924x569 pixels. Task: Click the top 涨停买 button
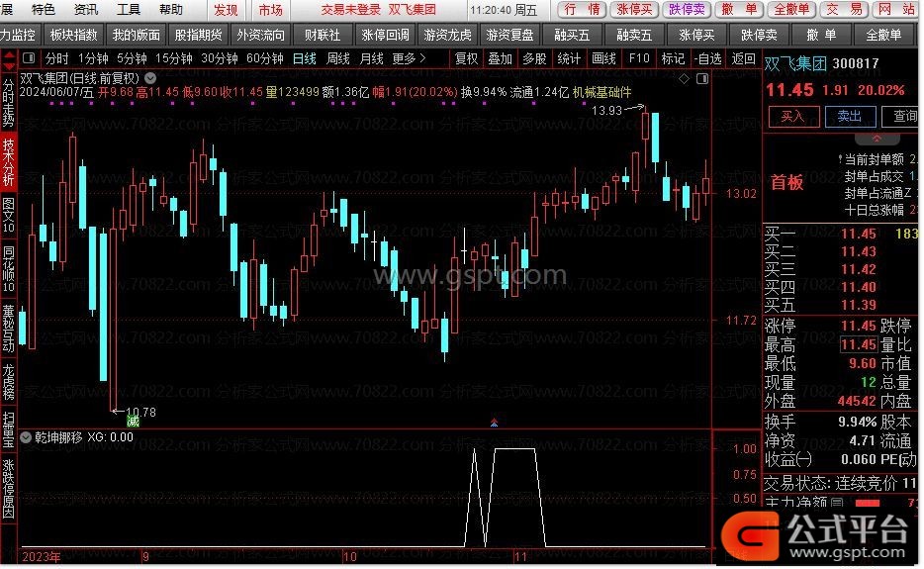click(x=635, y=10)
